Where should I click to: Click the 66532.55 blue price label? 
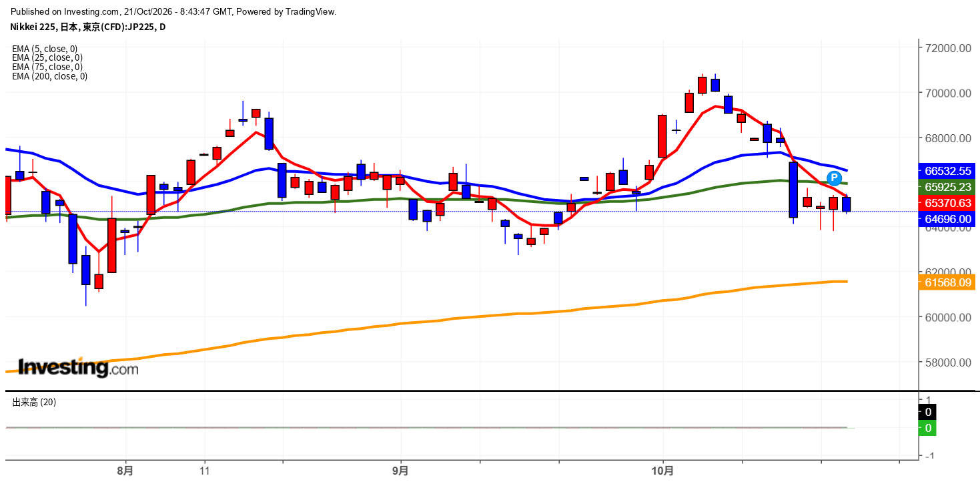coord(947,170)
